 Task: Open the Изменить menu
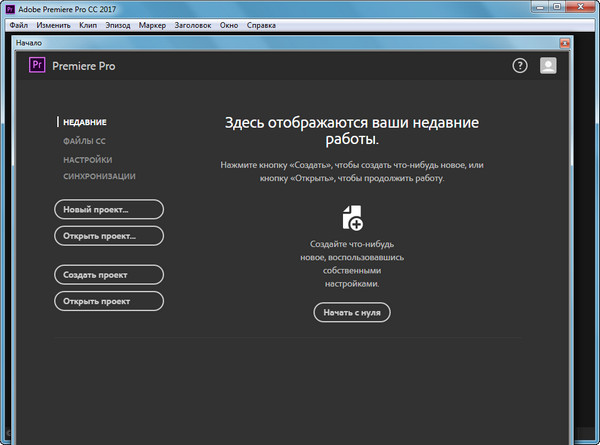pos(54,23)
